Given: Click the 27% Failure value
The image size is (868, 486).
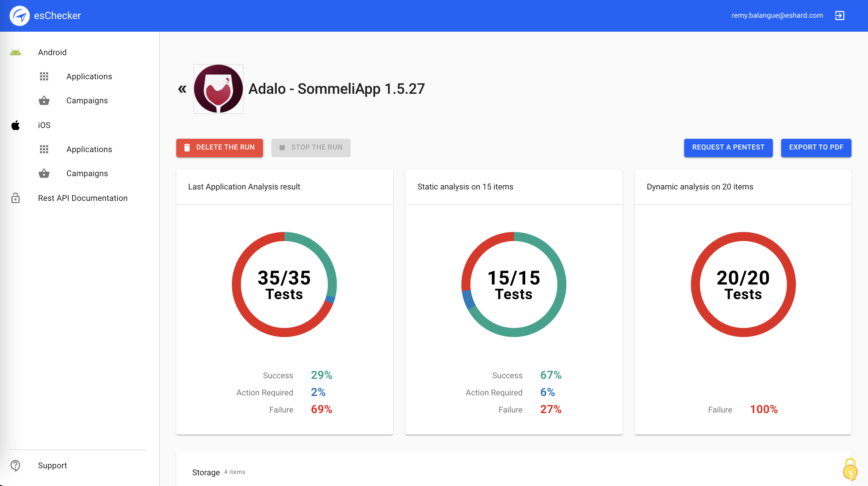Looking at the screenshot, I should [x=551, y=409].
